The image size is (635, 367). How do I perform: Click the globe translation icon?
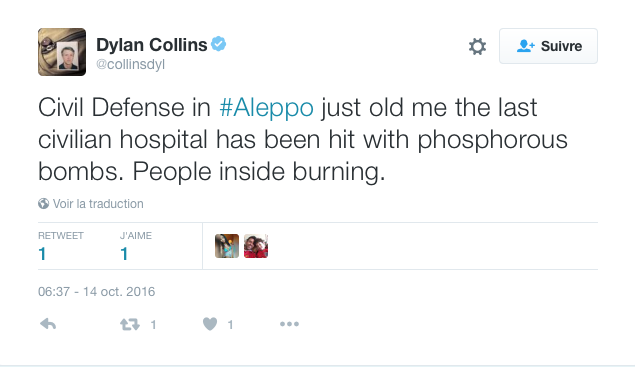click(43, 203)
